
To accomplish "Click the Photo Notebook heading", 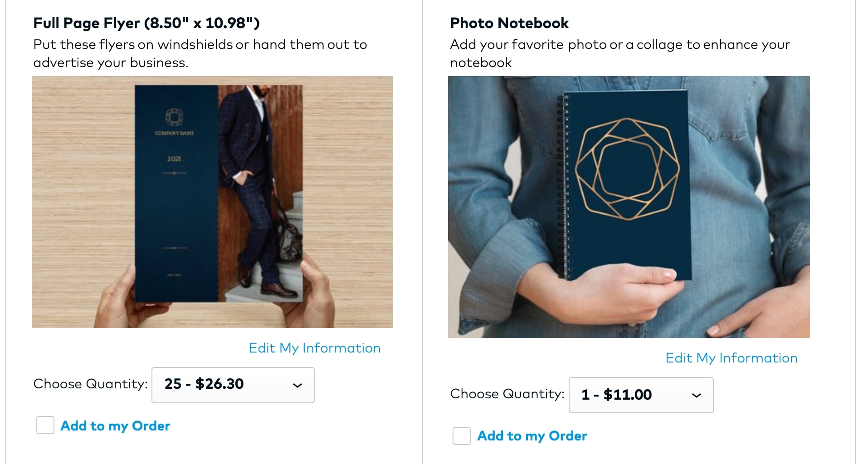I will click(509, 23).
